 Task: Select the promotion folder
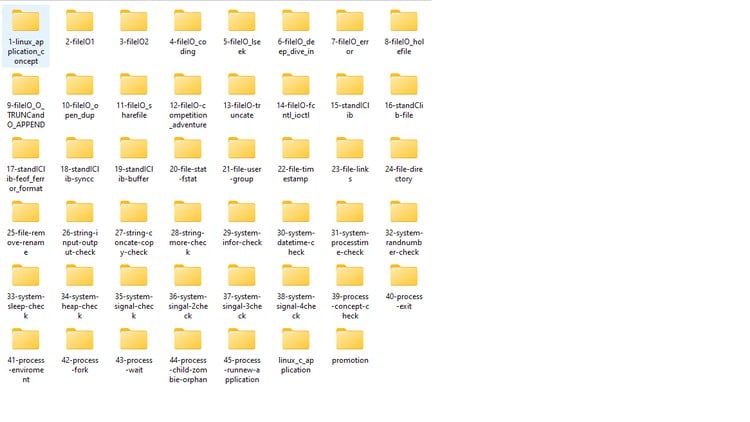click(x=349, y=339)
